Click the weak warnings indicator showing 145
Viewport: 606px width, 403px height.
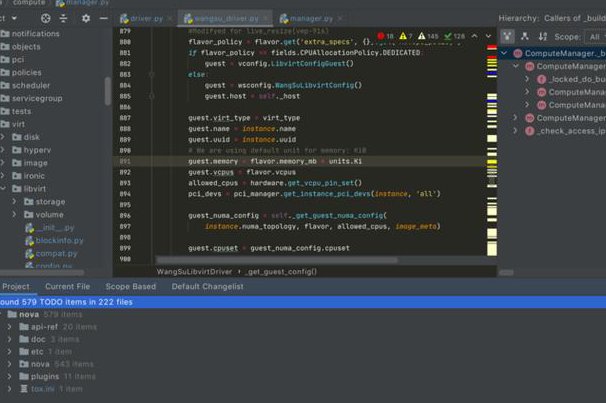(x=428, y=36)
